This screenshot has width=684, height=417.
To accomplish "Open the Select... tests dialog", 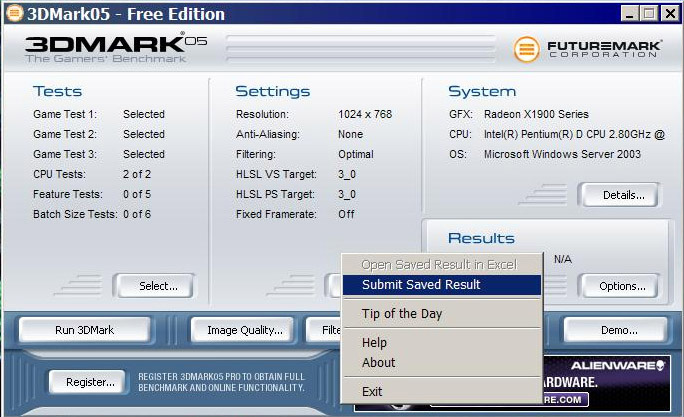I will [x=154, y=286].
